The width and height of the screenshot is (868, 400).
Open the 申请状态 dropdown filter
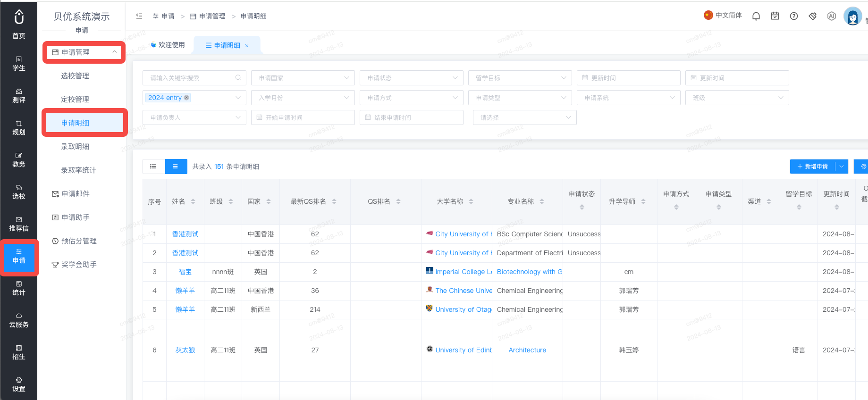(x=412, y=78)
